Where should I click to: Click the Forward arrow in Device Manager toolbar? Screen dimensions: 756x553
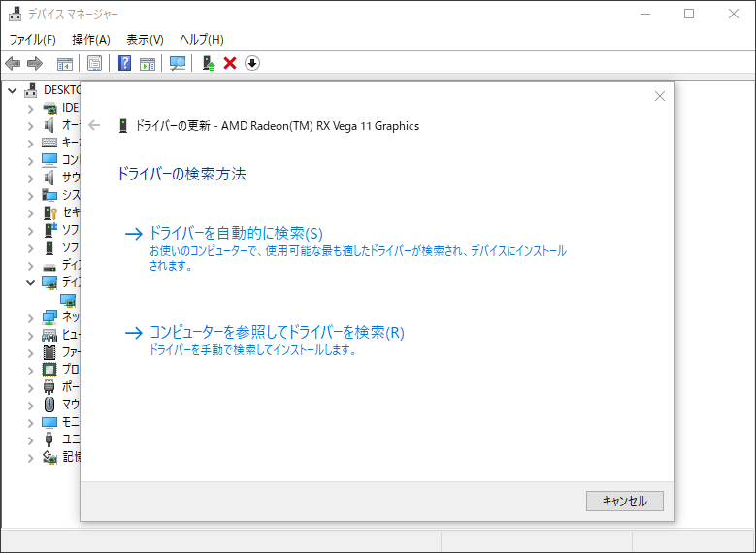point(35,63)
